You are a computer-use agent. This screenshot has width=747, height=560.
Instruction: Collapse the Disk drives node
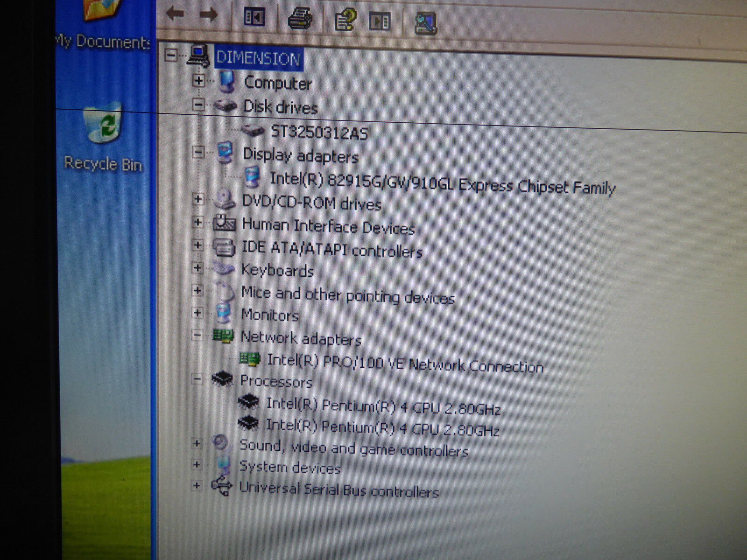coord(199,105)
